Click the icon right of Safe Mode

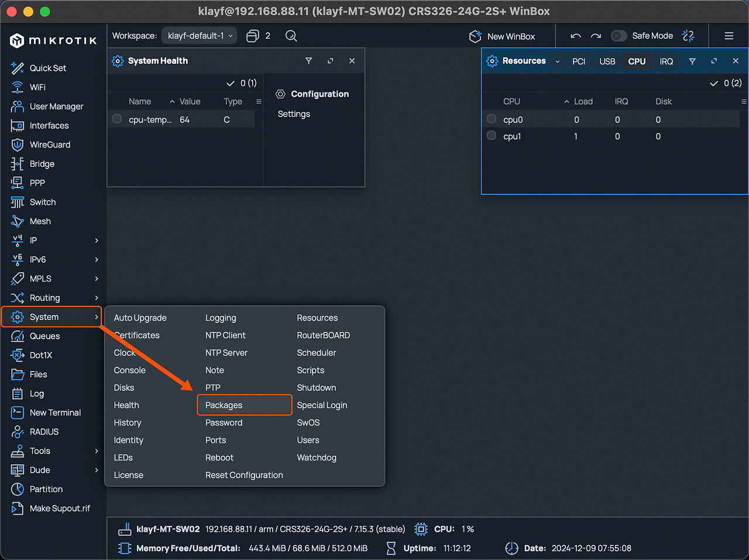point(689,36)
